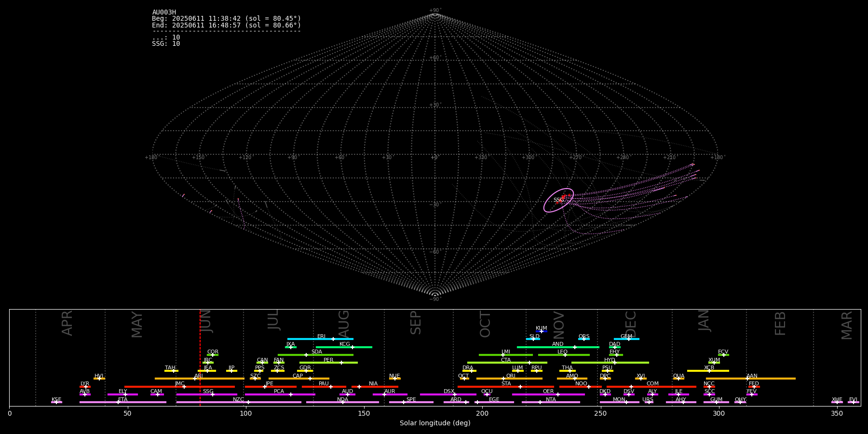Select the ORI shower label

click(510, 376)
